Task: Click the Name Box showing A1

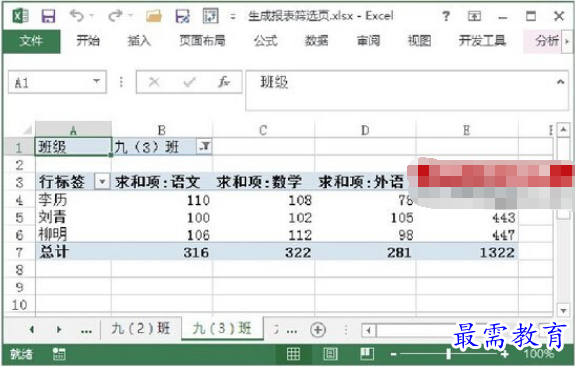Action: pos(57,82)
